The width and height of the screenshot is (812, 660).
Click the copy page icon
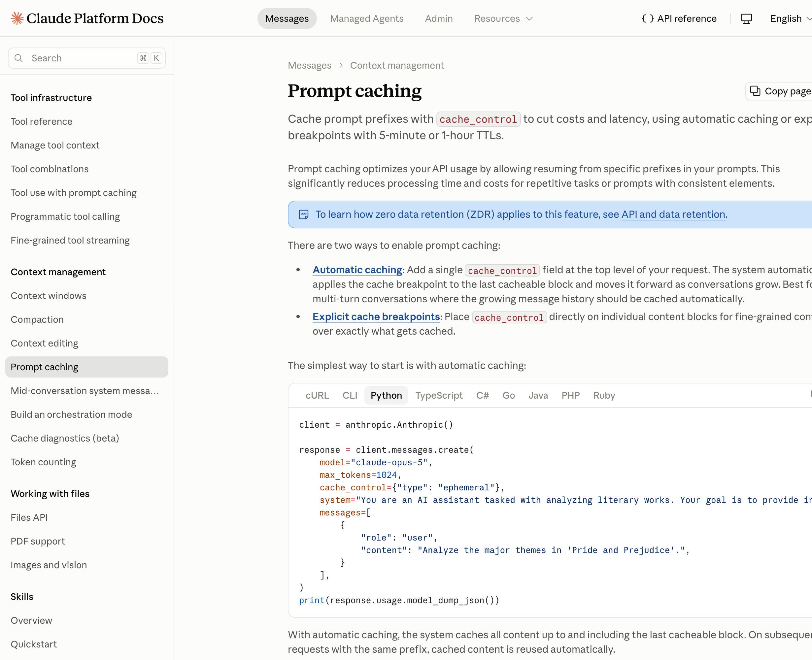(x=755, y=91)
